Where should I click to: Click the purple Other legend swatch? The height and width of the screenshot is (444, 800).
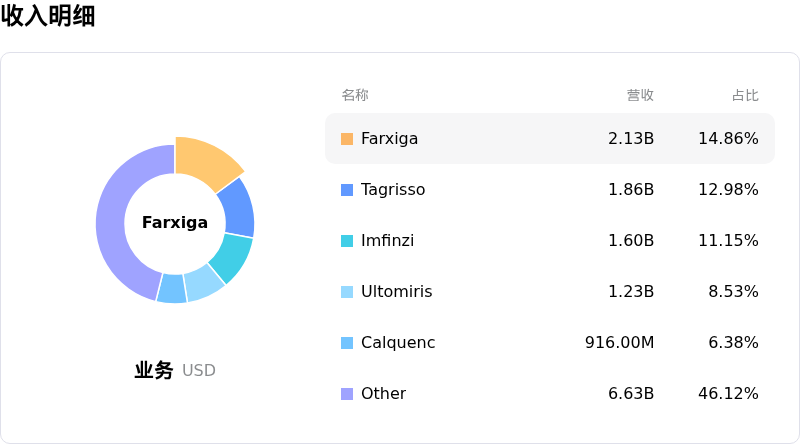(x=347, y=394)
